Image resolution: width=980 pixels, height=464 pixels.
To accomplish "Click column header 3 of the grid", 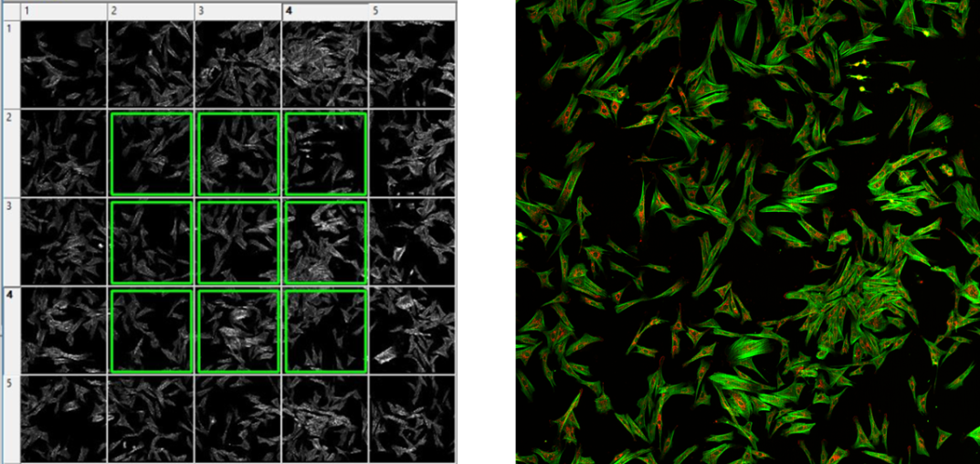I will [237, 11].
